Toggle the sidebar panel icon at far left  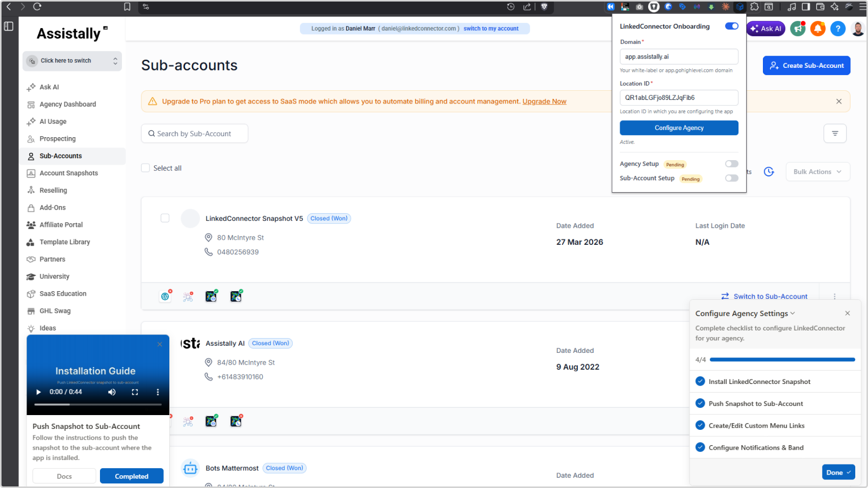(x=9, y=26)
